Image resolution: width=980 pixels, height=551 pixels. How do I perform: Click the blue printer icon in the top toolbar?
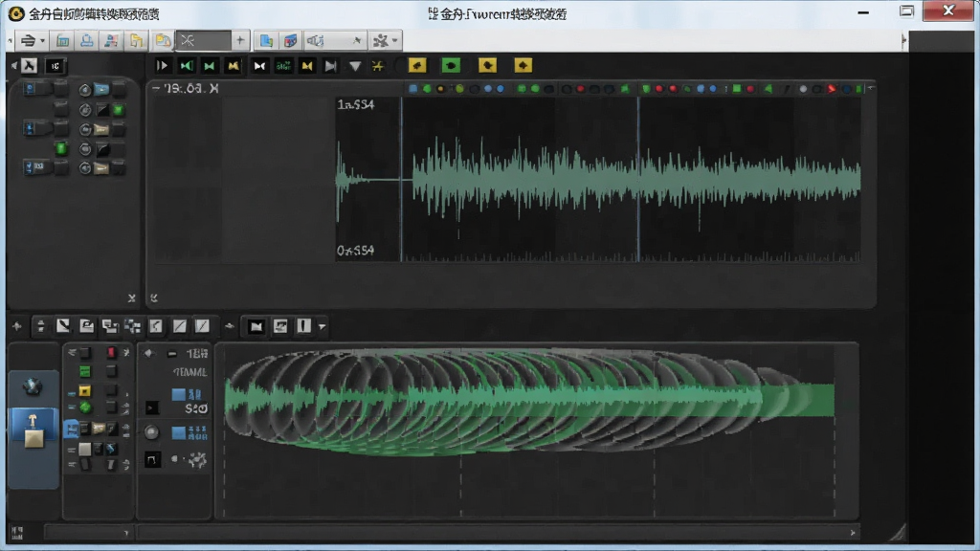pyautogui.click(x=87, y=40)
